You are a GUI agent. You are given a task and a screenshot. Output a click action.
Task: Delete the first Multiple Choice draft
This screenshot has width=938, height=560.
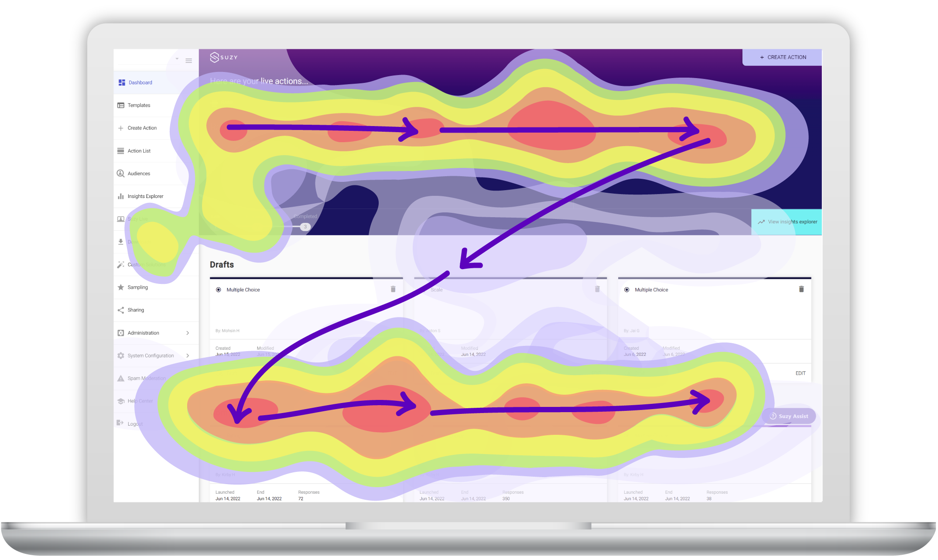click(393, 289)
